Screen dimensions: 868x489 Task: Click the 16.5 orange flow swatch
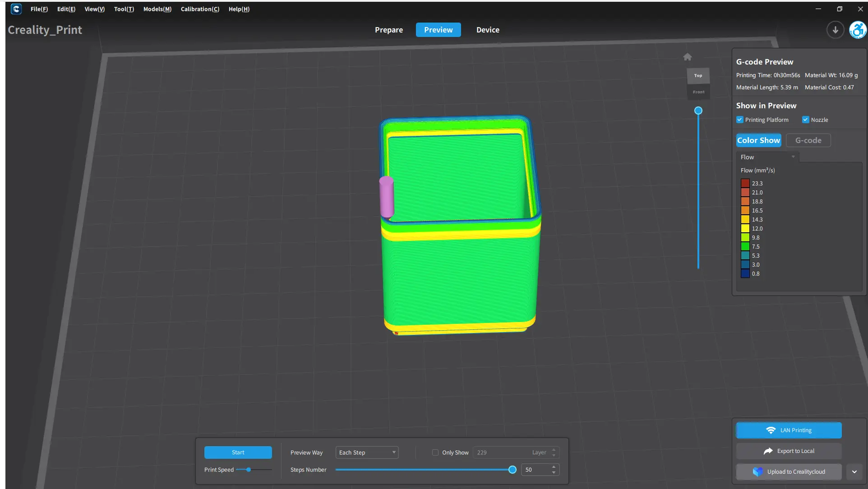(745, 211)
